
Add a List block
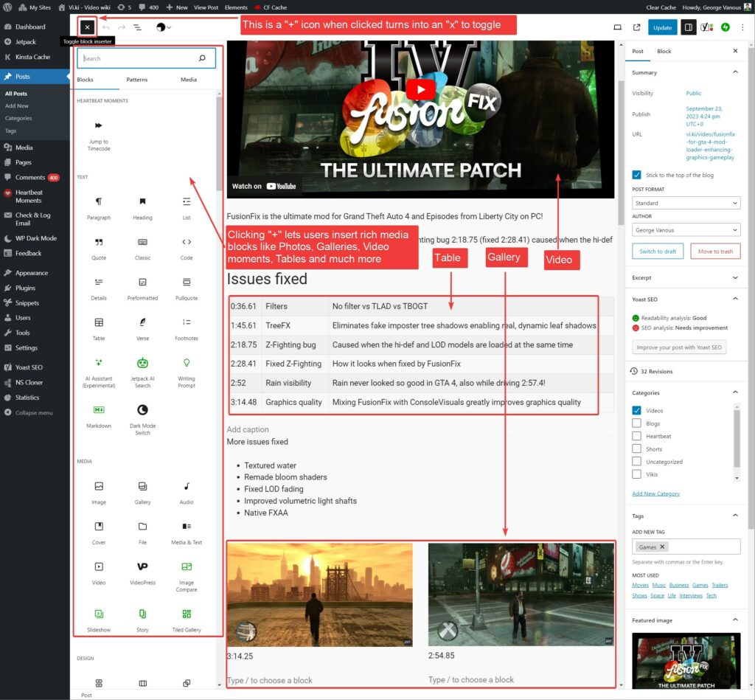pyautogui.click(x=187, y=207)
